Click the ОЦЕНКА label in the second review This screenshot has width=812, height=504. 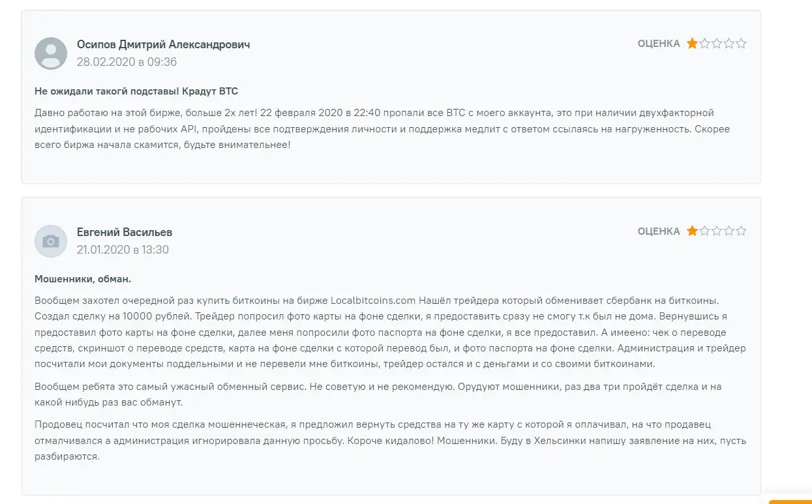pyautogui.click(x=659, y=231)
